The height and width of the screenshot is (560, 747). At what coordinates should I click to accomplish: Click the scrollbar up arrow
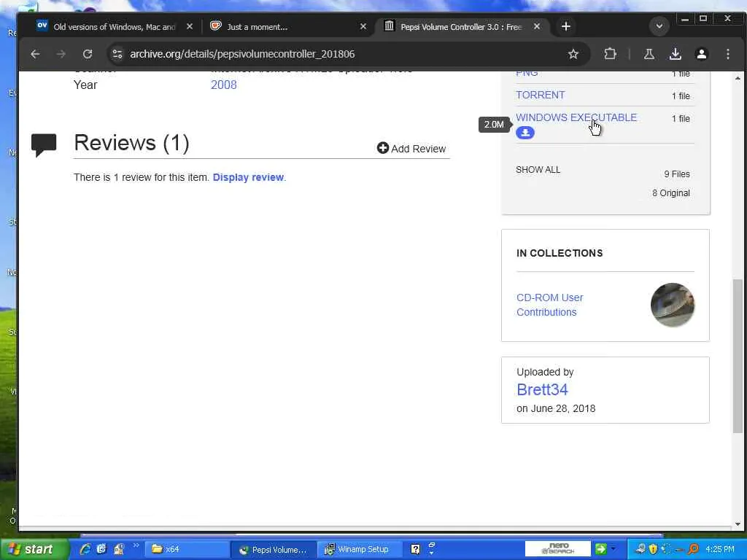(x=738, y=78)
